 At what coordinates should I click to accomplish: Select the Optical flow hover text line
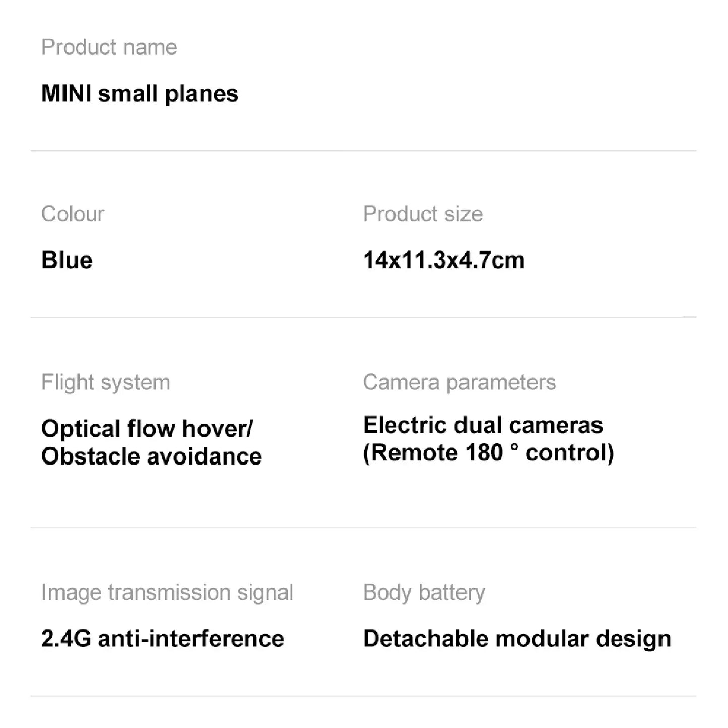click(147, 429)
